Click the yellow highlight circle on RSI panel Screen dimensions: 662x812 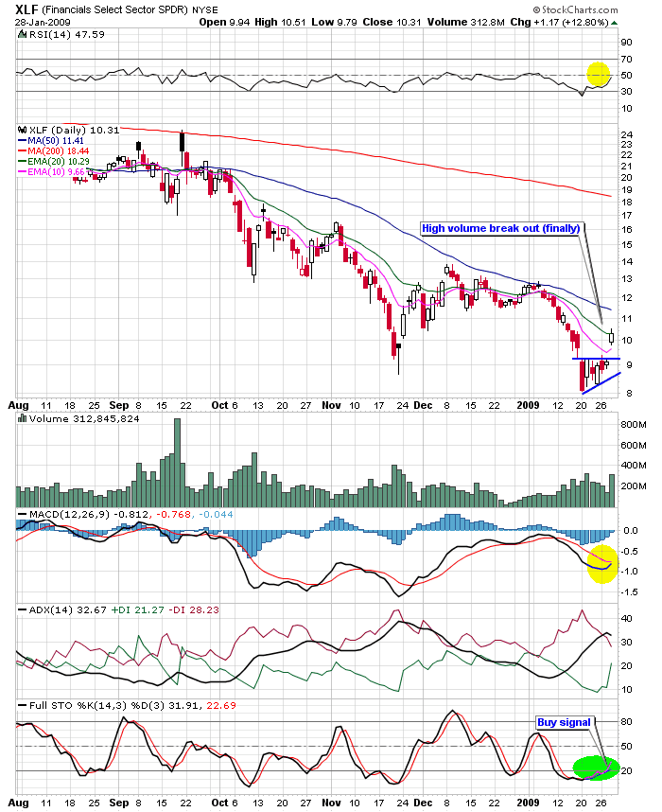(x=599, y=74)
